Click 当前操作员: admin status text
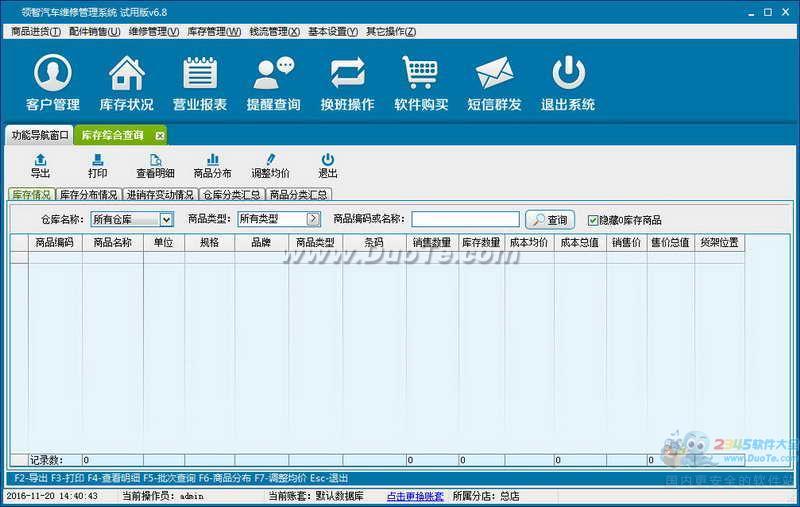This screenshot has width=800, height=507. [x=163, y=496]
